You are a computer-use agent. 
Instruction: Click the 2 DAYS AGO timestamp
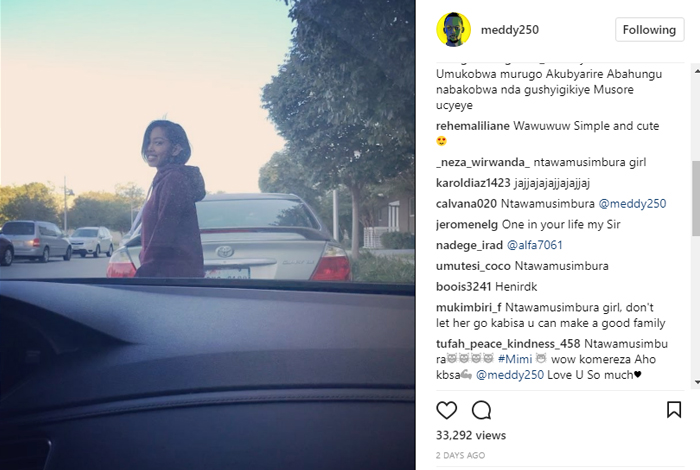coord(460,455)
